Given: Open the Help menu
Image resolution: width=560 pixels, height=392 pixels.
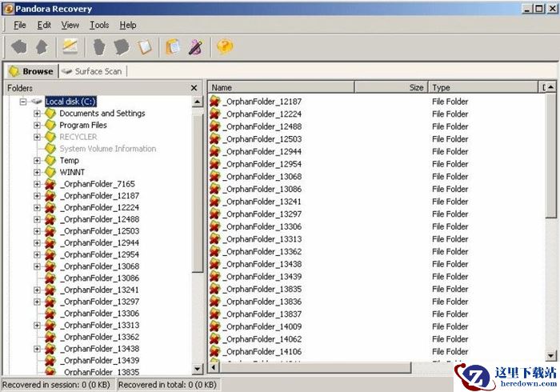Looking at the screenshot, I should 127,25.
